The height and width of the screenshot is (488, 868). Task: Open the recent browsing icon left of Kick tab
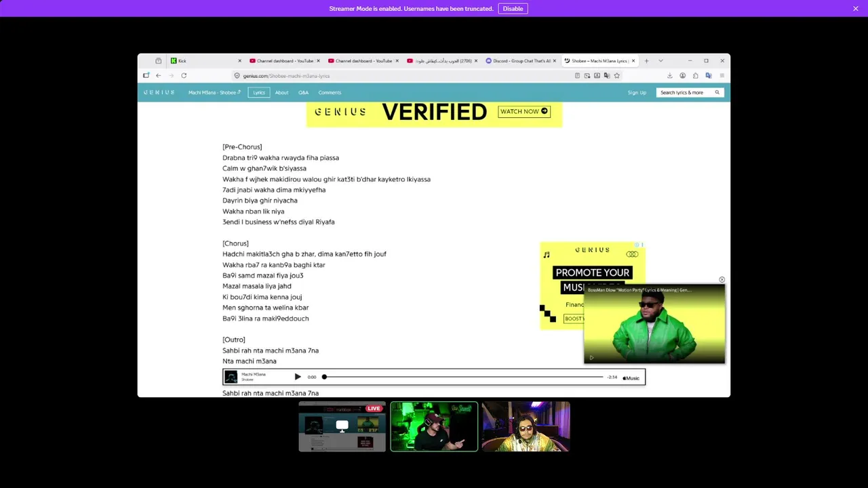point(158,61)
